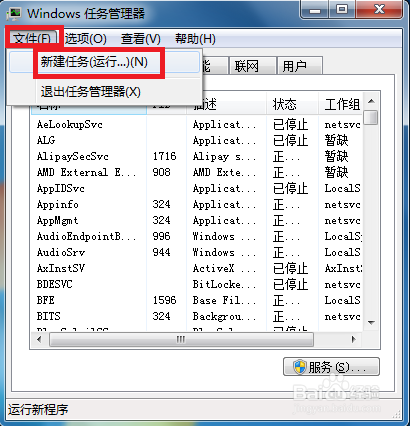Select the AlipaySecSvc service row
The width and height of the screenshot is (410, 426).
197,156
